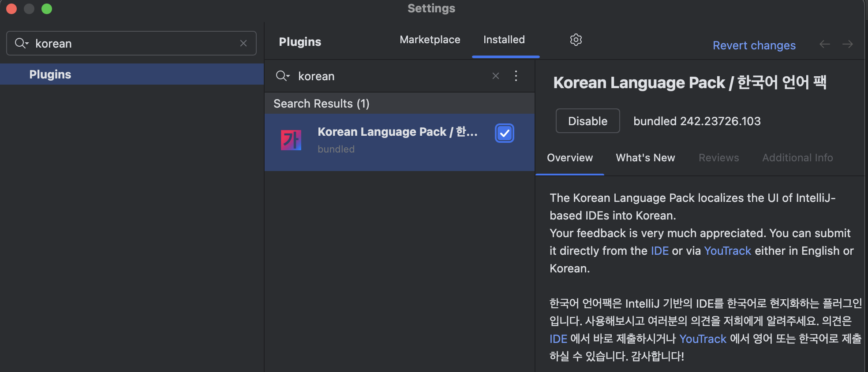
Task: Open settings search history magnifier dropdown
Action: [x=22, y=43]
